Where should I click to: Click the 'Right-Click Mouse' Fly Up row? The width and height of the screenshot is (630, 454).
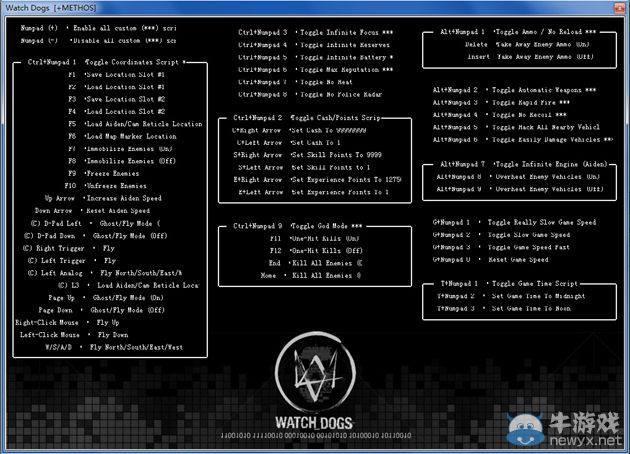pyautogui.click(x=67, y=323)
